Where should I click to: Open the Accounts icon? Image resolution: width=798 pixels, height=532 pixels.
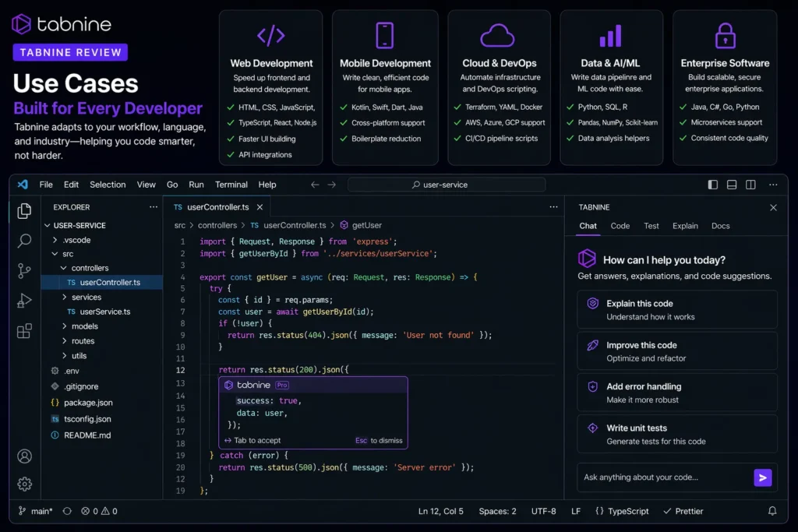pyautogui.click(x=24, y=456)
